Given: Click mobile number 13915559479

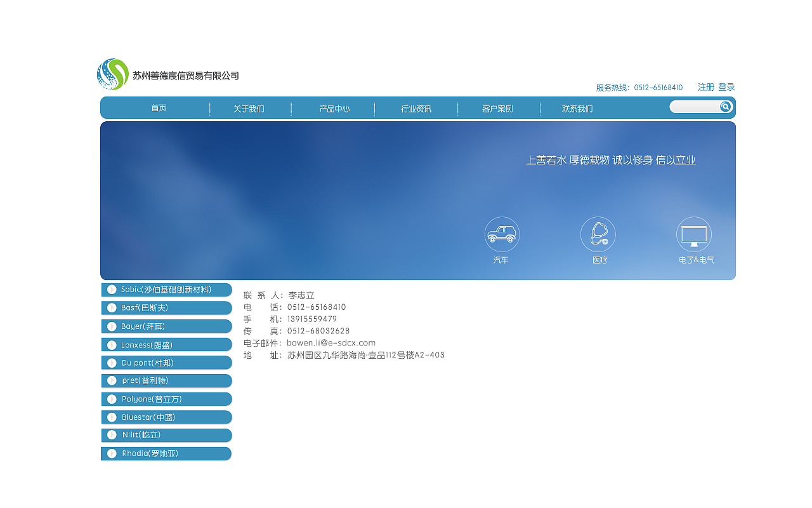Looking at the screenshot, I should click(x=312, y=319).
